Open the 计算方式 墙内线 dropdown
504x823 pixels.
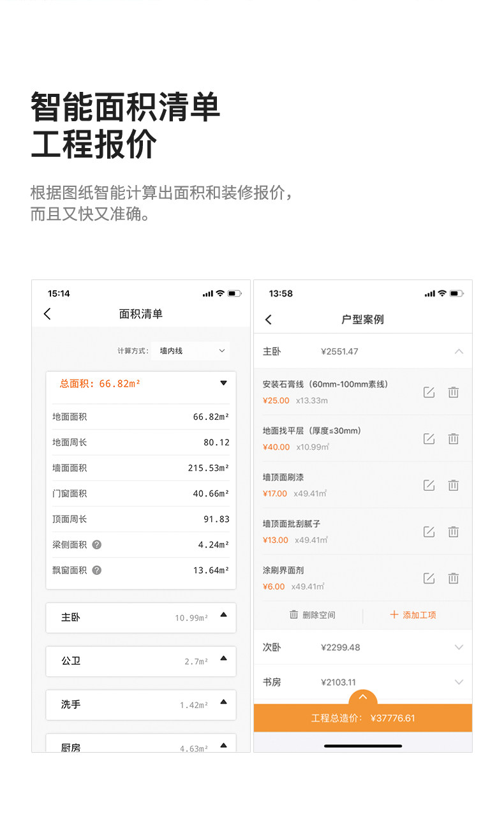coord(191,351)
